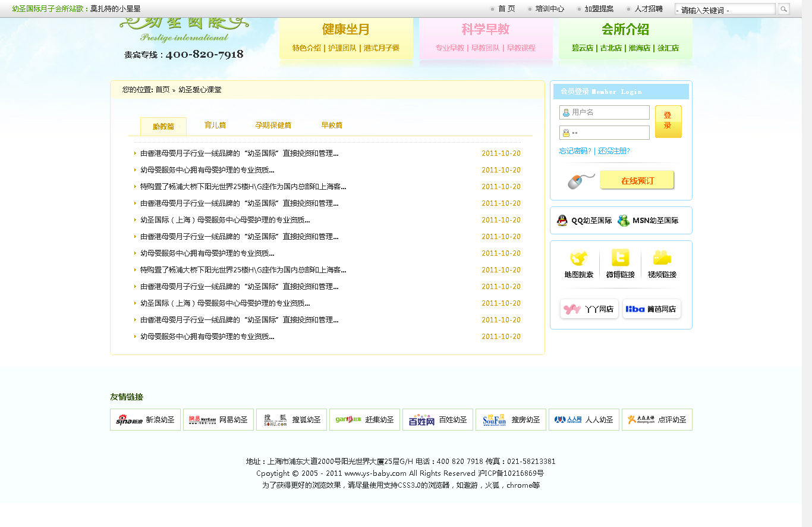Open the 视频链接 camera icon
The image size is (812, 527).
pyautogui.click(x=662, y=258)
